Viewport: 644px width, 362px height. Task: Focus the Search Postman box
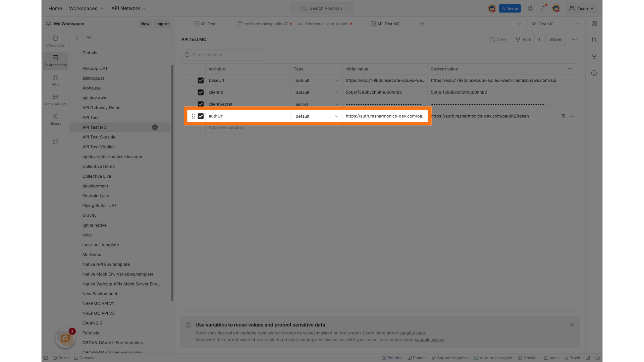coord(322,8)
